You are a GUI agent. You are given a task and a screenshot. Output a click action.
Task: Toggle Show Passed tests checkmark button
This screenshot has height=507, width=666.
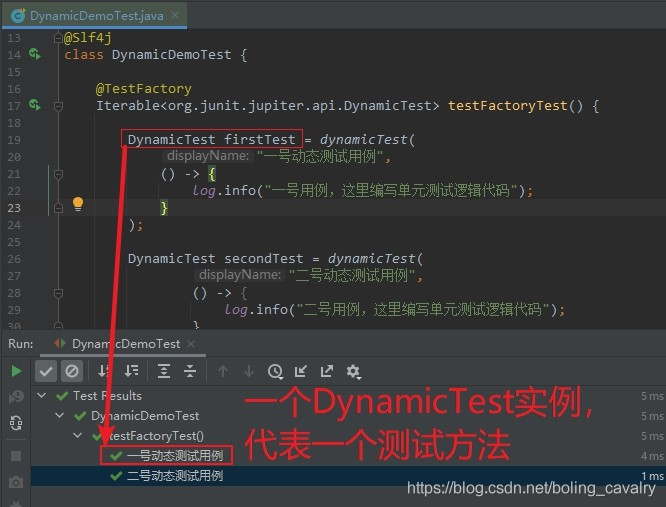tap(46, 372)
